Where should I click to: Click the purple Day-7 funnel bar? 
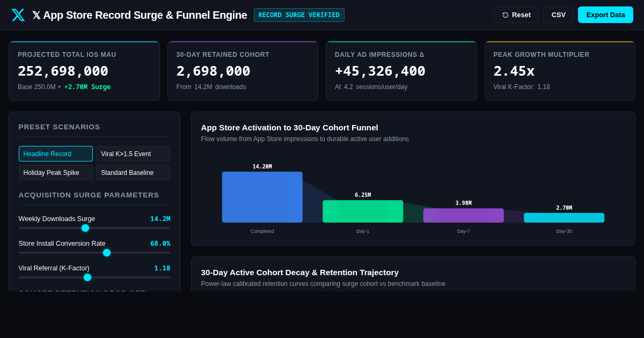[x=464, y=216]
